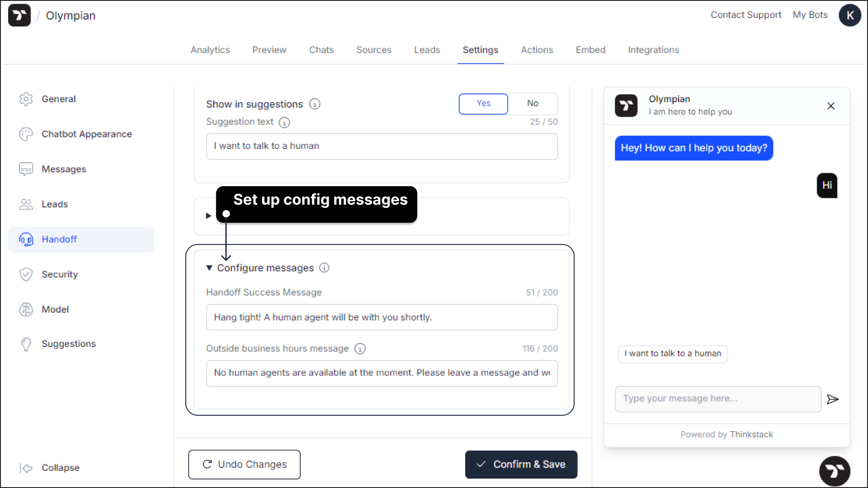Open the Preview tab
Viewport: 868px width, 488px height.
point(269,50)
